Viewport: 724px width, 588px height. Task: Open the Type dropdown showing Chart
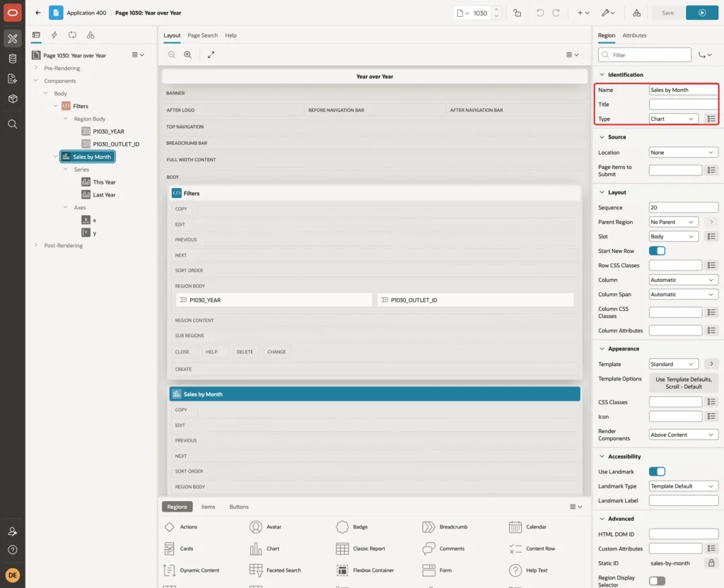[673, 119]
